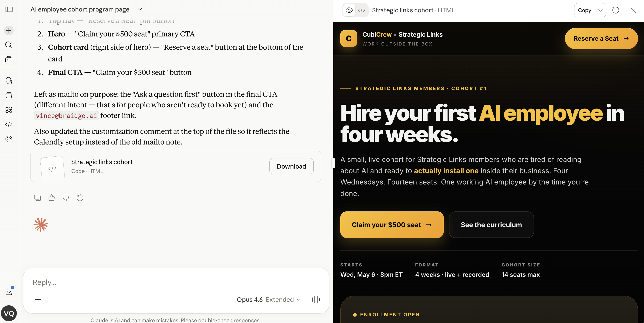Click See the curriculum button
Image resolution: width=644 pixels, height=323 pixels.
coord(491,224)
